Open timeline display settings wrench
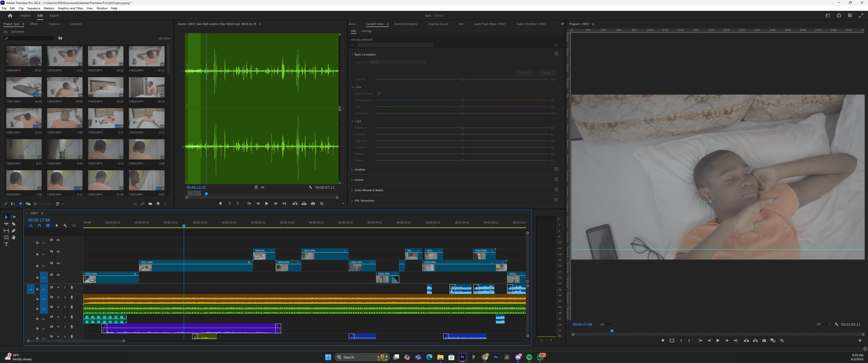The width and height of the screenshot is (868, 363). 65,226
